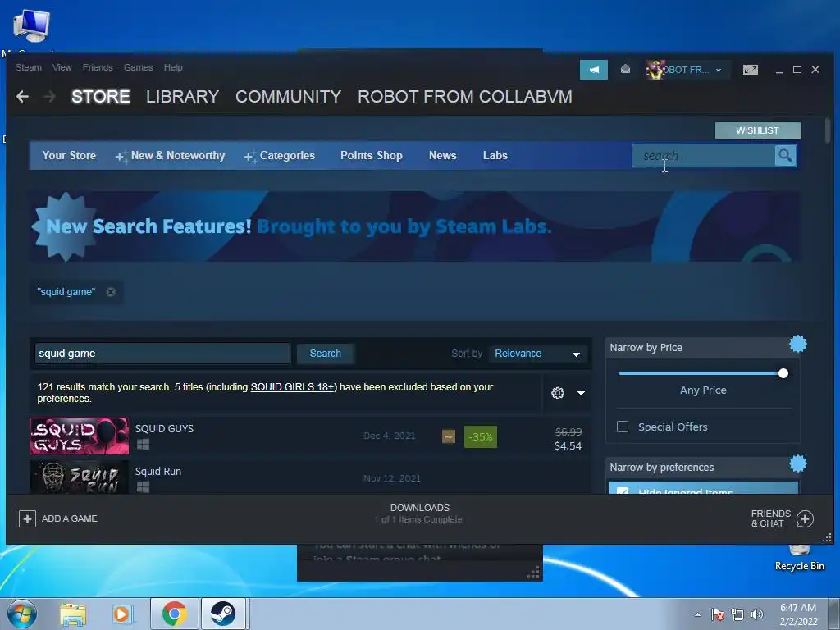
Task: Click the store page vertical scrollbar
Action: 828,130
